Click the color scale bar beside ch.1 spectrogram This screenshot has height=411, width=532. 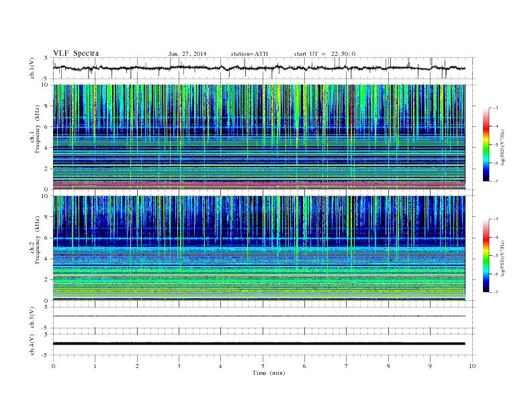point(486,144)
